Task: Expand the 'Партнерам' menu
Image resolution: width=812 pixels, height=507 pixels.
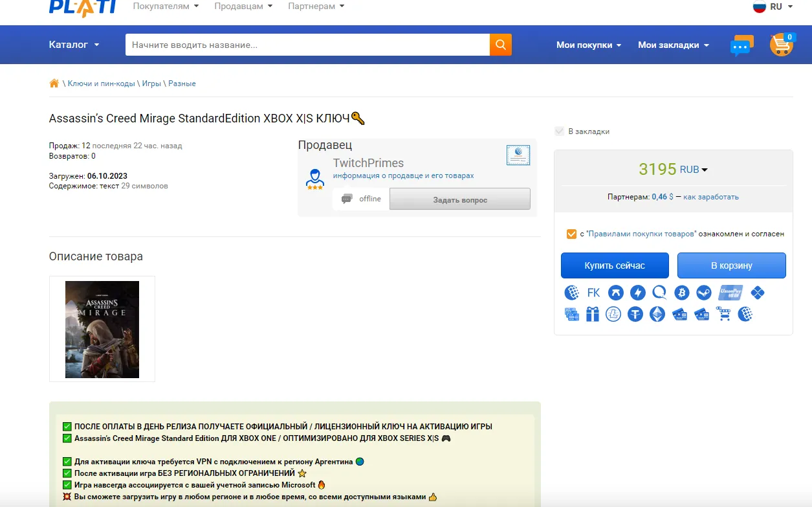Action: (316, 6)
